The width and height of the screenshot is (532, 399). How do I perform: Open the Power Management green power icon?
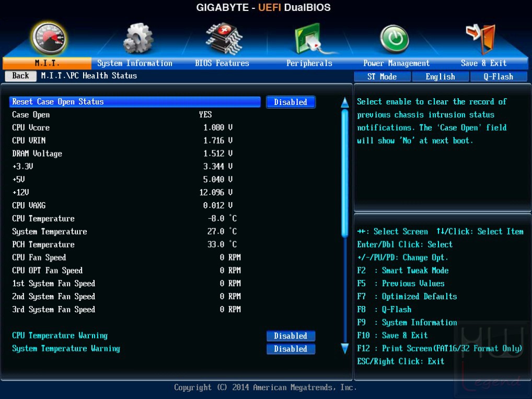coord(394,39)
